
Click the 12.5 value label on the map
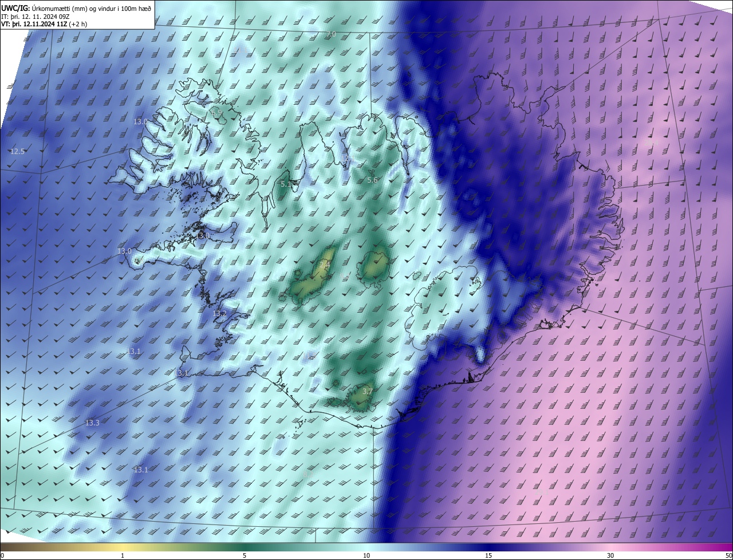[x=17, y=152]
